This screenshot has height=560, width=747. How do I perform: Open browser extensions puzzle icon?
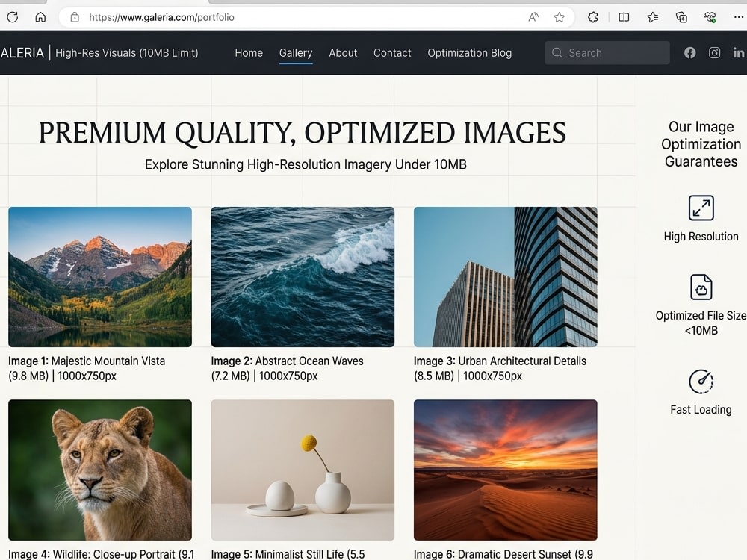click(593, 18)
